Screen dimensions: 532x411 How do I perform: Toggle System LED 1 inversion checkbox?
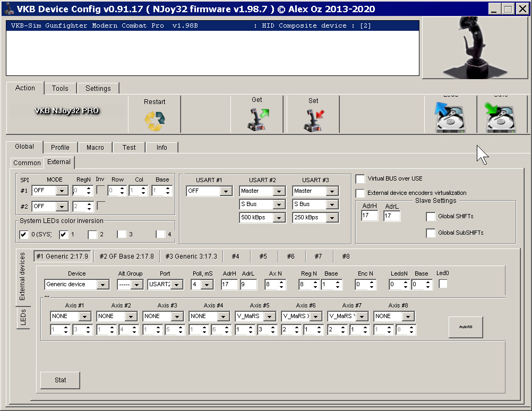click(x=63, y=234)
